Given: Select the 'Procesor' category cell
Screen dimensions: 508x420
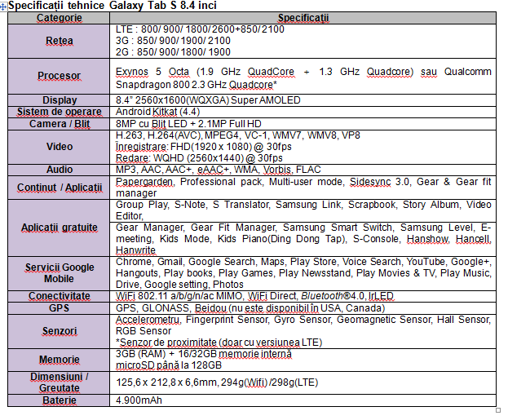Looking at the screenshot, I should (59, 76).
